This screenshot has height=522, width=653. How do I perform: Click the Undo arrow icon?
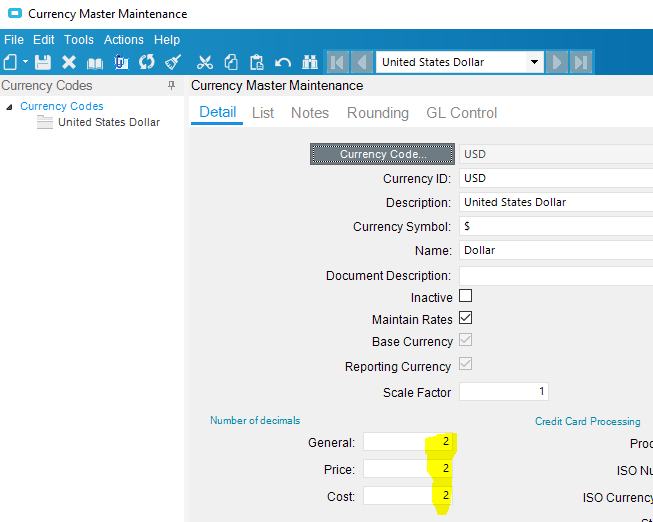point(283,62)
